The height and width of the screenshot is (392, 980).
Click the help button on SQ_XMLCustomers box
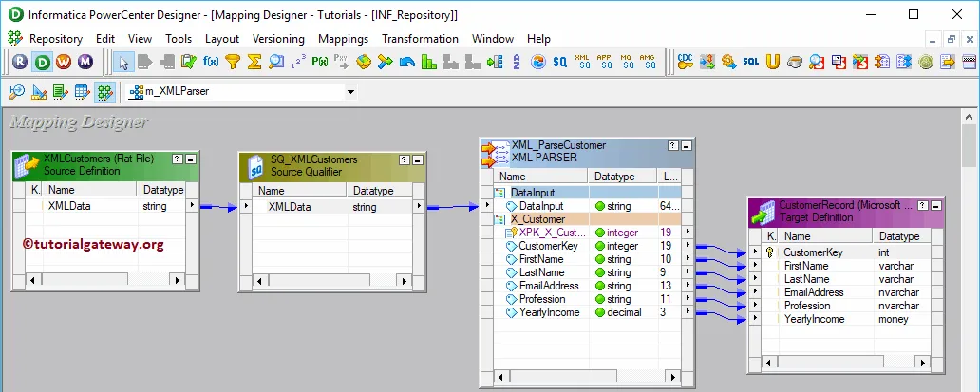(x=405, y=159)
